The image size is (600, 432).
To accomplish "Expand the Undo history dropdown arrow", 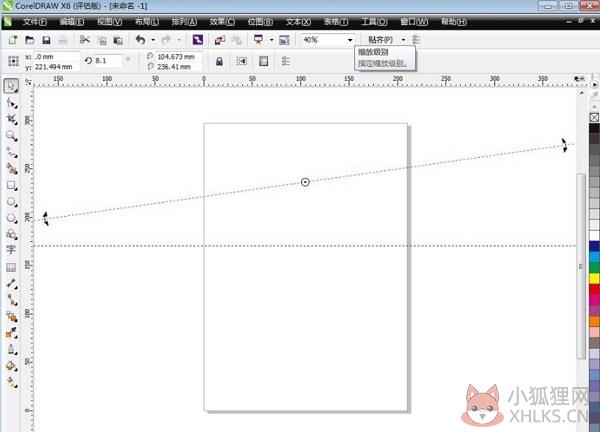I will coord(153,40).
